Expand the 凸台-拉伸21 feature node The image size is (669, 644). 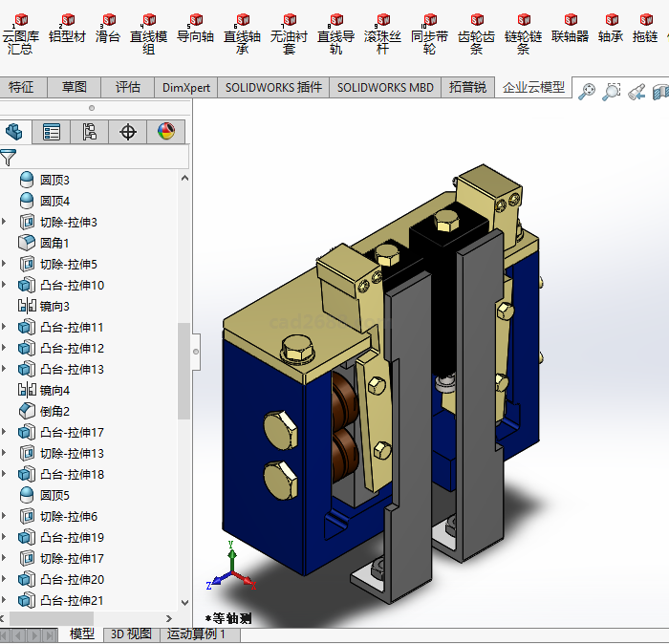click(x=4, y=601)
